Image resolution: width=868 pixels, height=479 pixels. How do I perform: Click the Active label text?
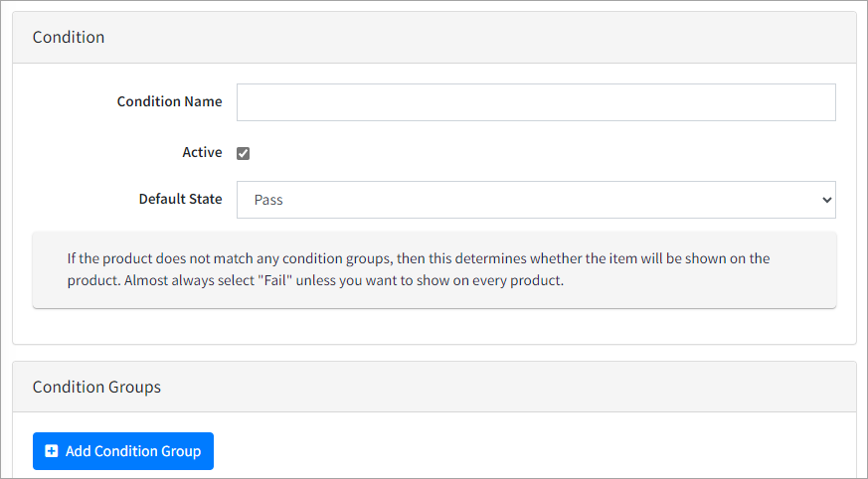click(202, 152)
